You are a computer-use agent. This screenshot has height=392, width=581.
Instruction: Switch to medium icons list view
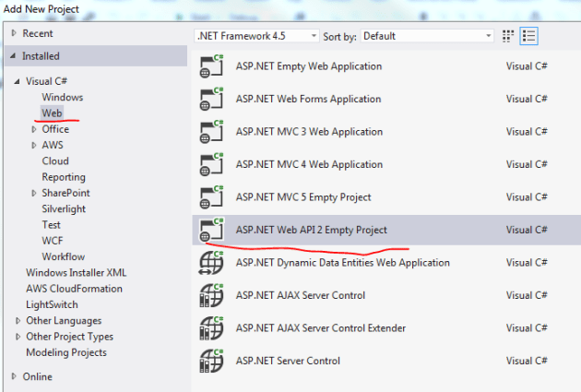tap(528, 36)
